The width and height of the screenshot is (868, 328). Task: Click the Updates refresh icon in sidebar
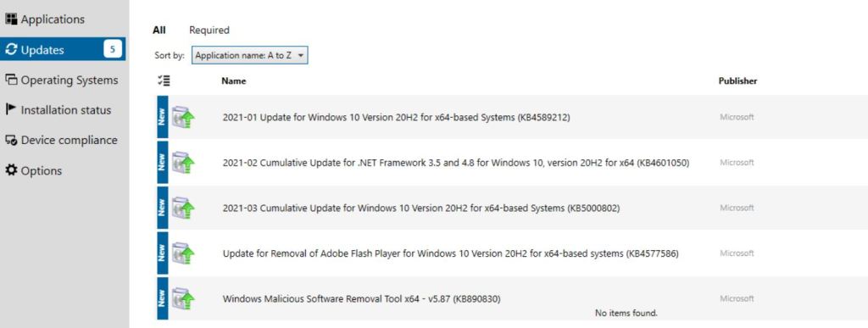click(11, 50)
